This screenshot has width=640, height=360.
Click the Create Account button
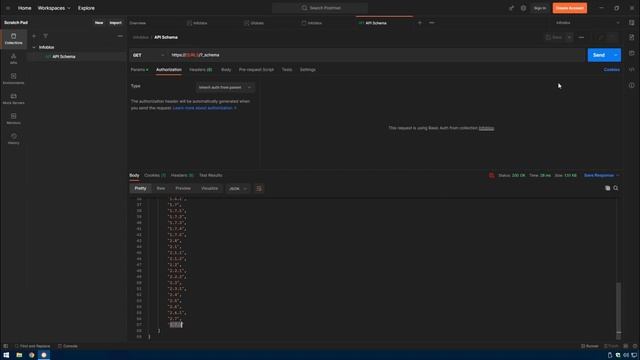570,8
